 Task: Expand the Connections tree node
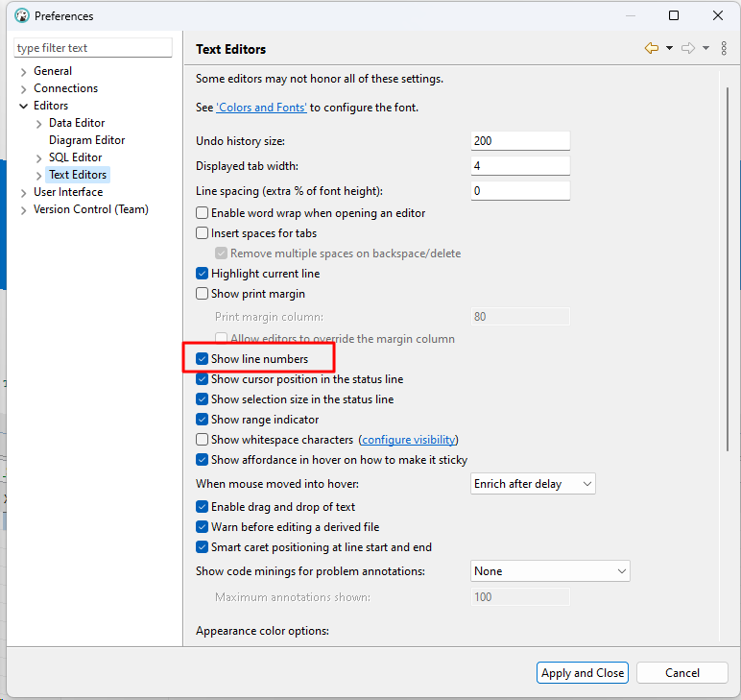[24, 89]
